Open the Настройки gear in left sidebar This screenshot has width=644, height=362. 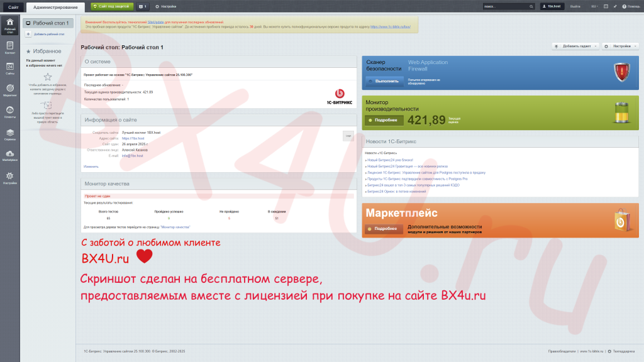[x=10, y=178]
